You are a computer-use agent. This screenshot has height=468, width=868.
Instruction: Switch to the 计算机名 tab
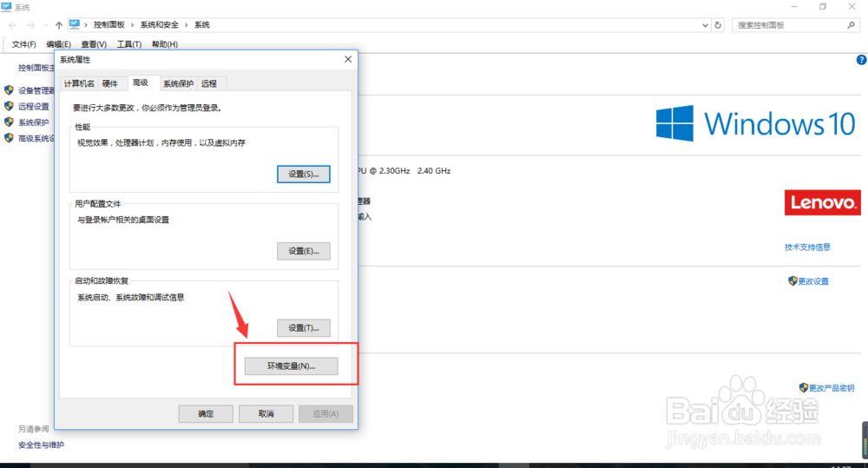[x=79, y=83]
